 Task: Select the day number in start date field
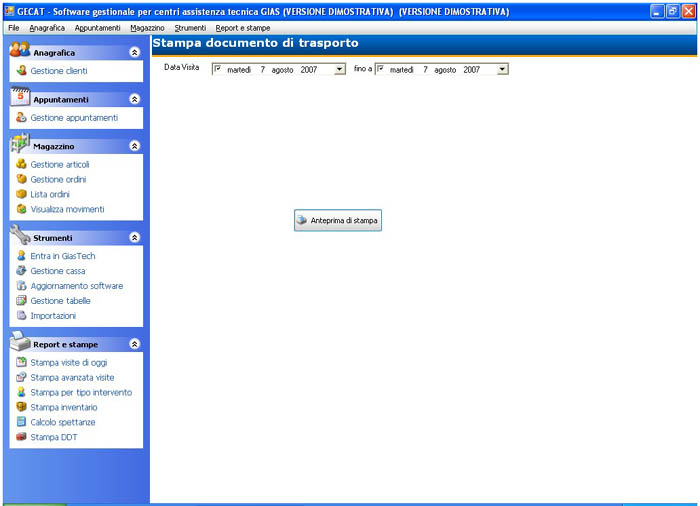(x=263, y=70)
